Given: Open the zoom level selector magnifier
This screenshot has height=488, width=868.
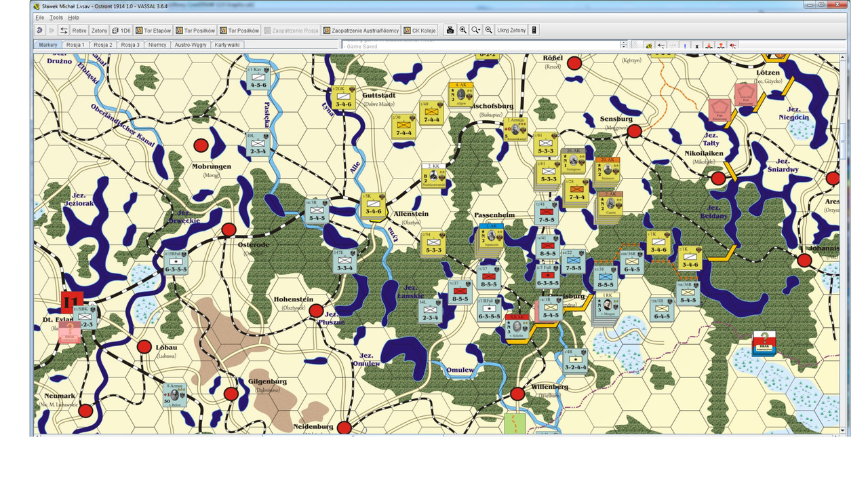Looking at the screenshot, I should [x=476, y=31].
